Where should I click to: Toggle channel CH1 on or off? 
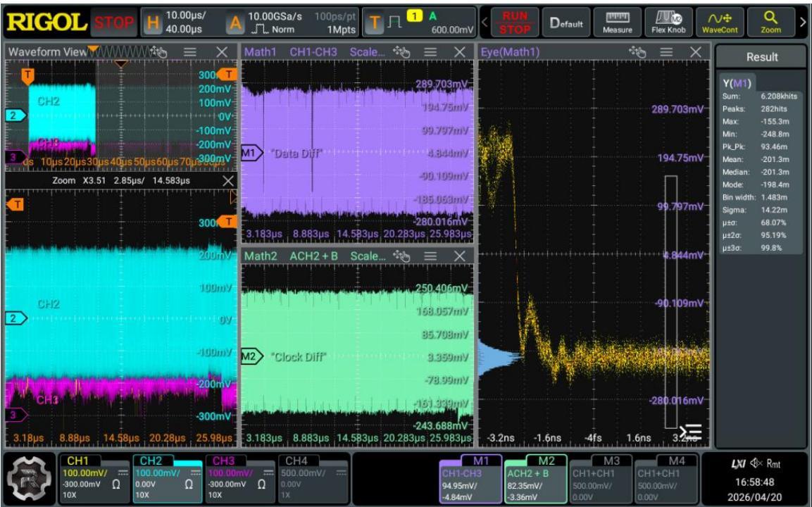pos(95,479)
